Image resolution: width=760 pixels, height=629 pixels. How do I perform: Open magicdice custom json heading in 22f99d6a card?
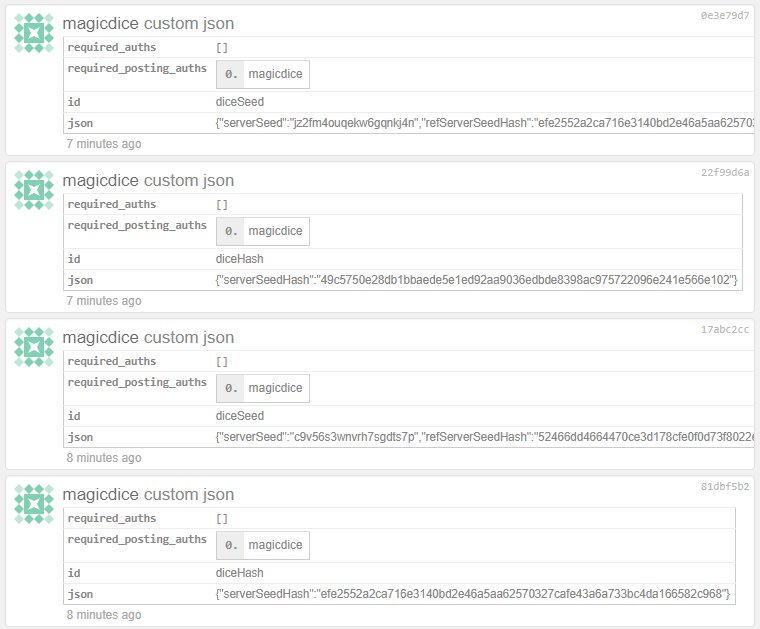click(148, 180)
